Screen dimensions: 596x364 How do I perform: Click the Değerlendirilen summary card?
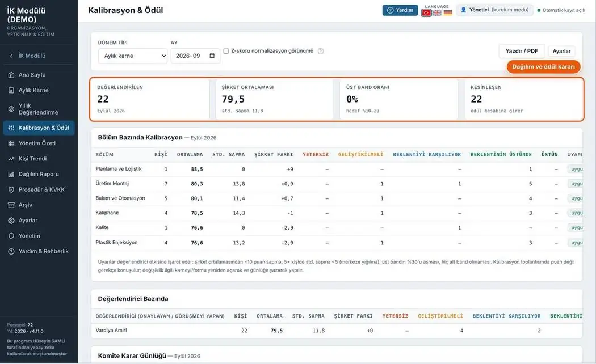coord(150,99)
